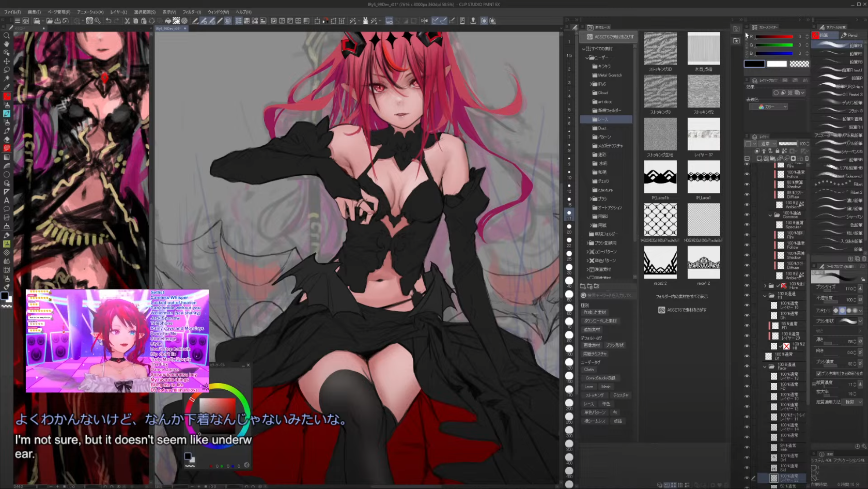This screenshot has height=489, width=868.
Task: Click the copy icon in the command bar
Action: pyautogui.click(x=135, y=21)
